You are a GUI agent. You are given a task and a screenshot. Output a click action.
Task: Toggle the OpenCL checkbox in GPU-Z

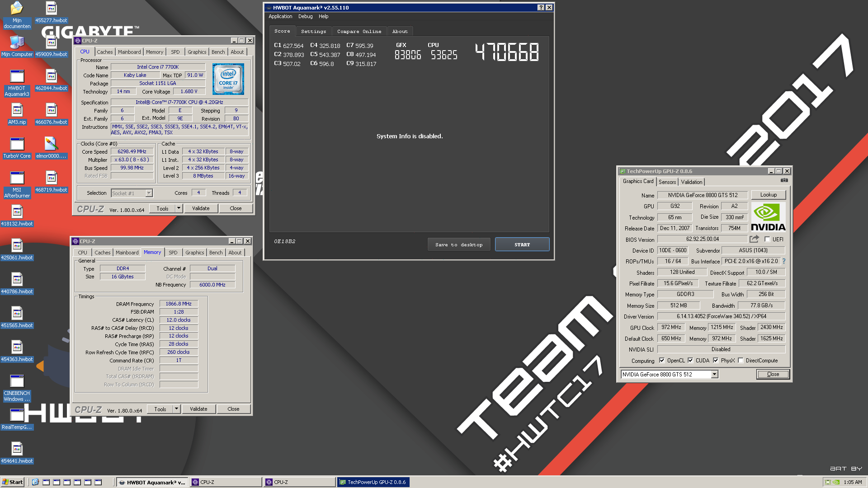pyautogui.click(x=662, y=361)
